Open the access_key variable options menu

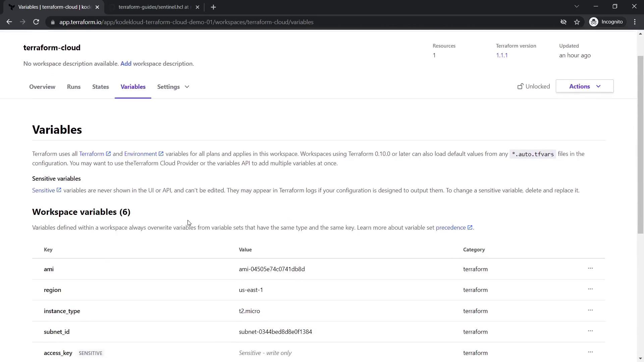pyautogui.click(x=590, y=352)
